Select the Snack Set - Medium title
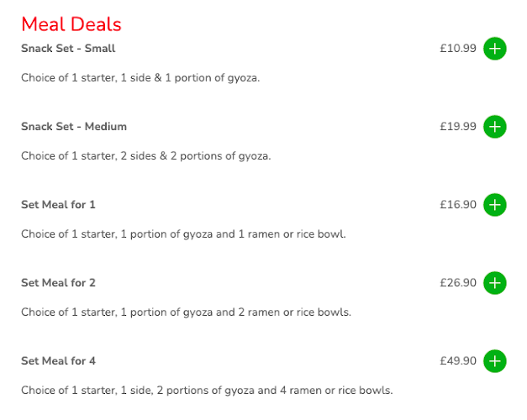 pyautogui.click(x=74, y=127)
